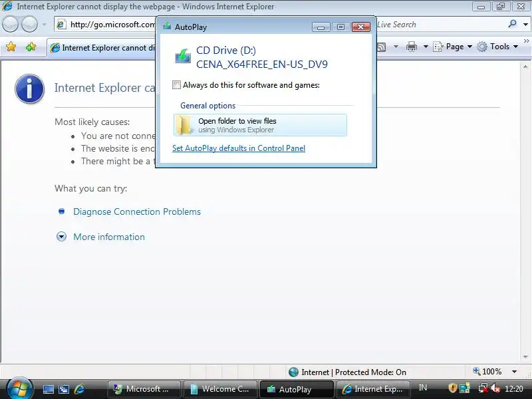Open the Tools menu

click(x=497, y=47)
